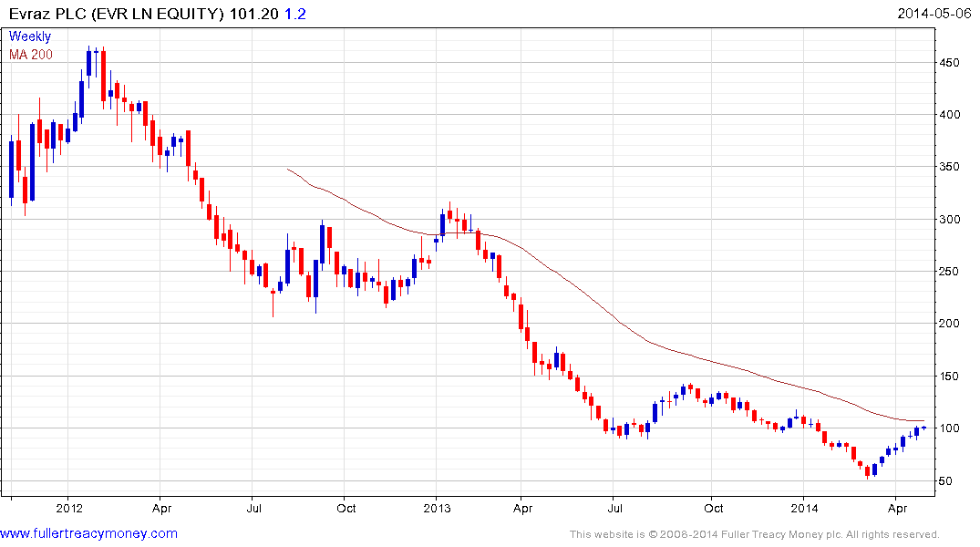This screenshot has width=980, height=547.
Task: Click the 2014 time axis label
Action: coord(804,508)
